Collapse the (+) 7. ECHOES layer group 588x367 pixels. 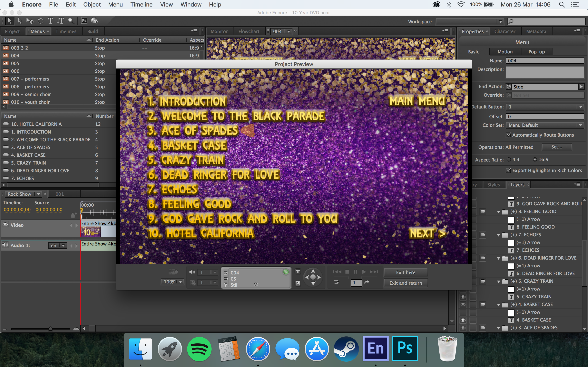(499, 235)
